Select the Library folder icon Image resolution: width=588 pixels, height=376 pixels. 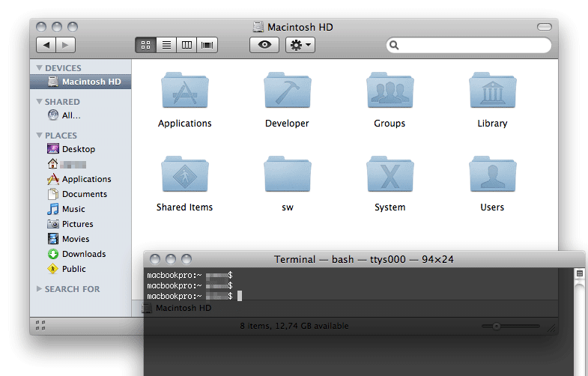coord(492,90)
